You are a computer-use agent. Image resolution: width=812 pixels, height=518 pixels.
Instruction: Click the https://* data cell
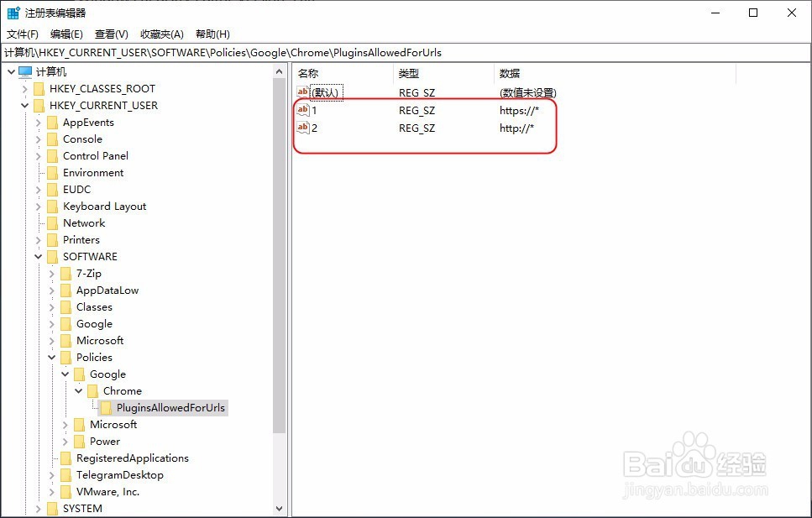(x=520, y=110)
